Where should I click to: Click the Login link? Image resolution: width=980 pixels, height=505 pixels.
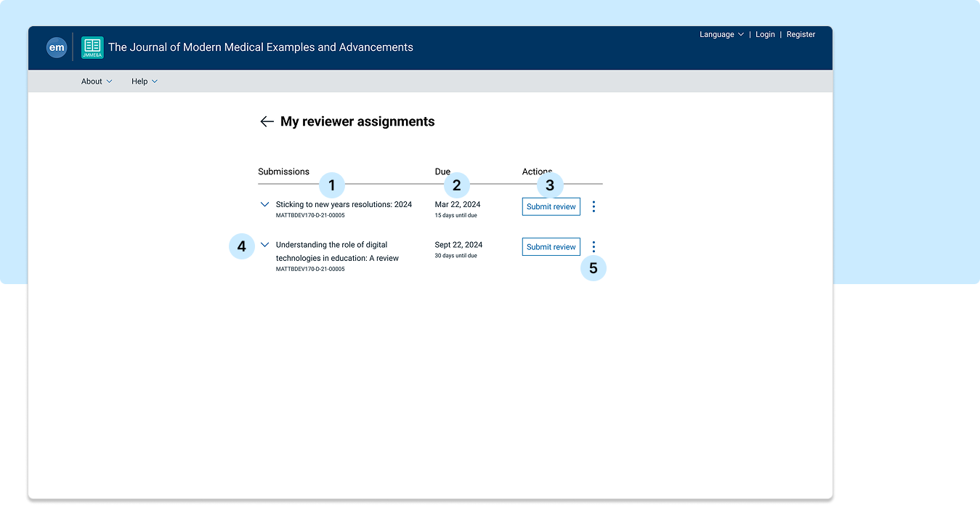tap(765, 34)
